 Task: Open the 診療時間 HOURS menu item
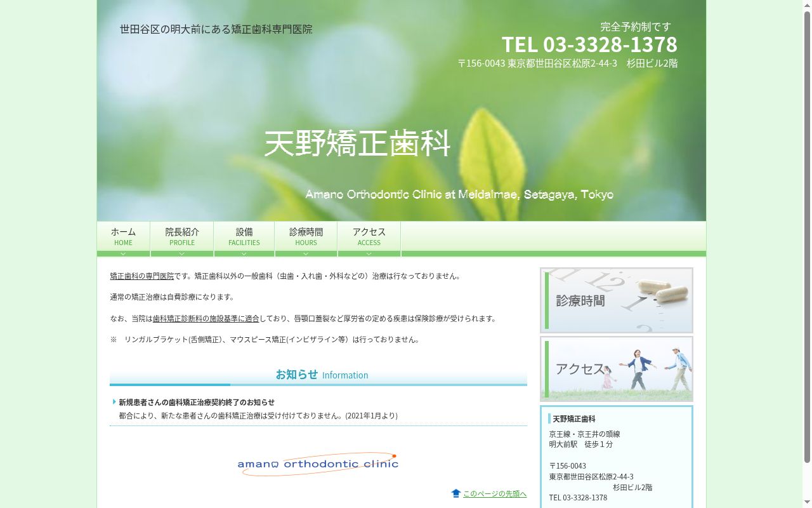tap(306, 239)
